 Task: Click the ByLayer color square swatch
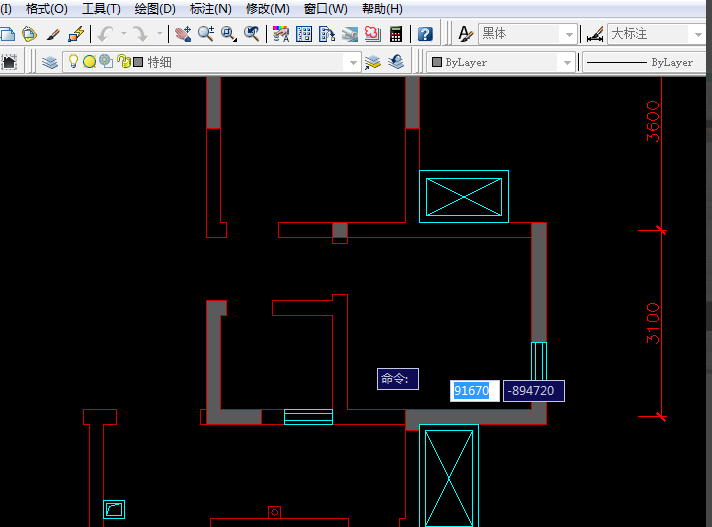437,62
